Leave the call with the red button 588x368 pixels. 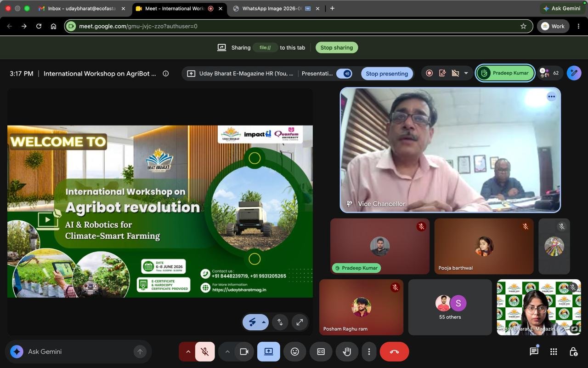394,352
